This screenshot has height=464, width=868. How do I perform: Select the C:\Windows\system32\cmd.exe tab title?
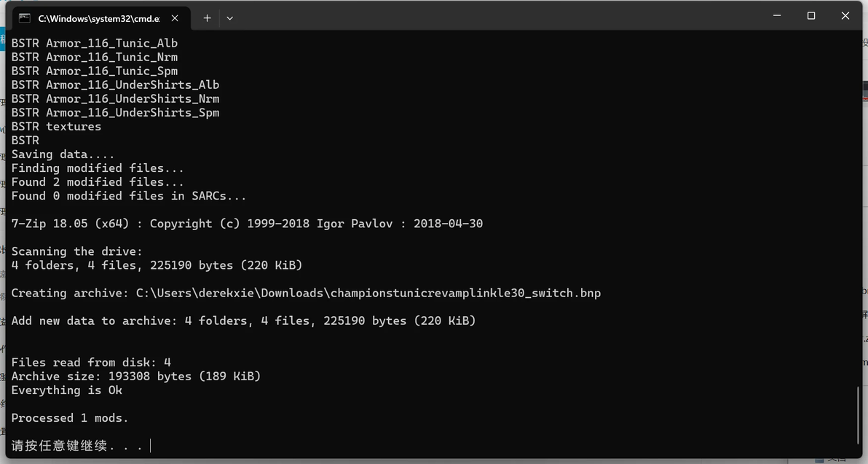coord(99,18)
